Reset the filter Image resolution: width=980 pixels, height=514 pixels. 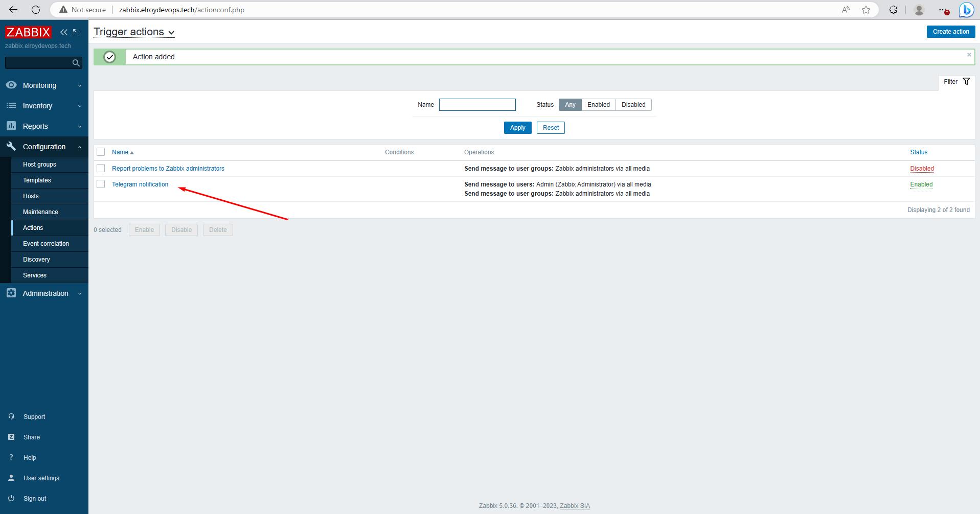pos(551,128)
